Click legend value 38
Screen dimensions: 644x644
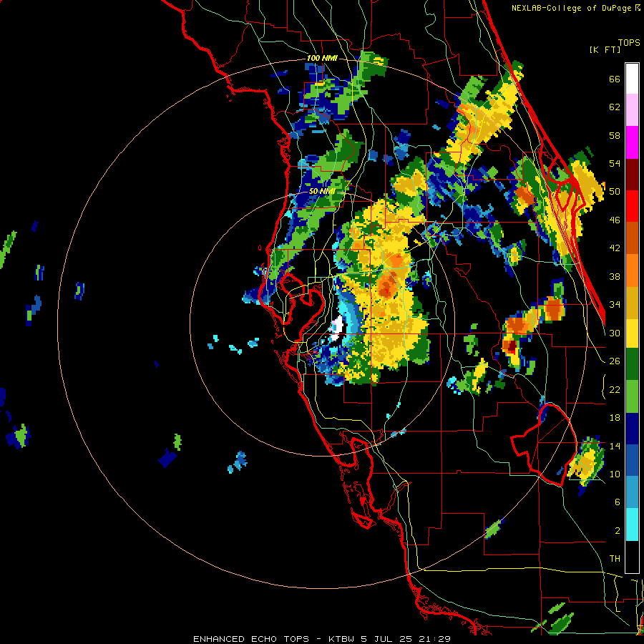tap(615, 277)
